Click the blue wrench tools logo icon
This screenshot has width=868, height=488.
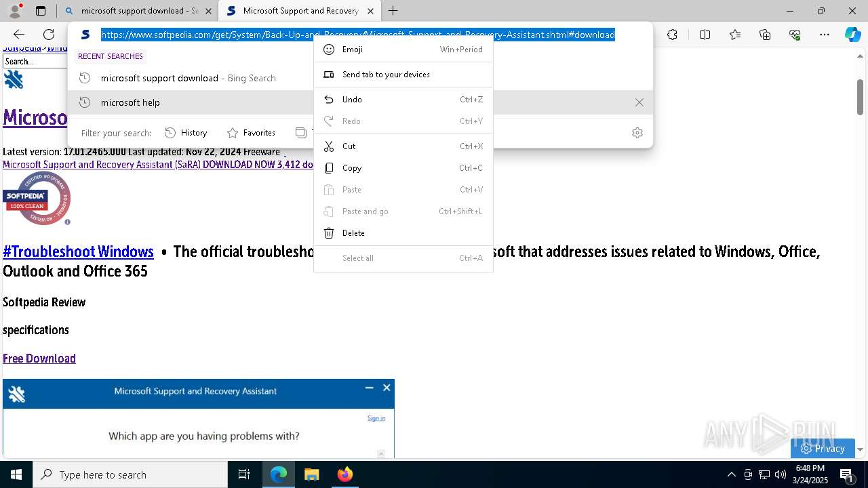[14, 79]
